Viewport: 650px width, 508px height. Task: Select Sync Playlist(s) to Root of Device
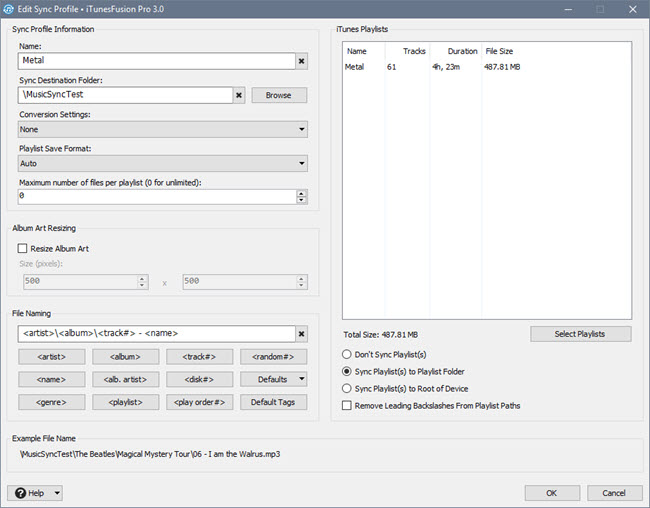tap(347, 389)
